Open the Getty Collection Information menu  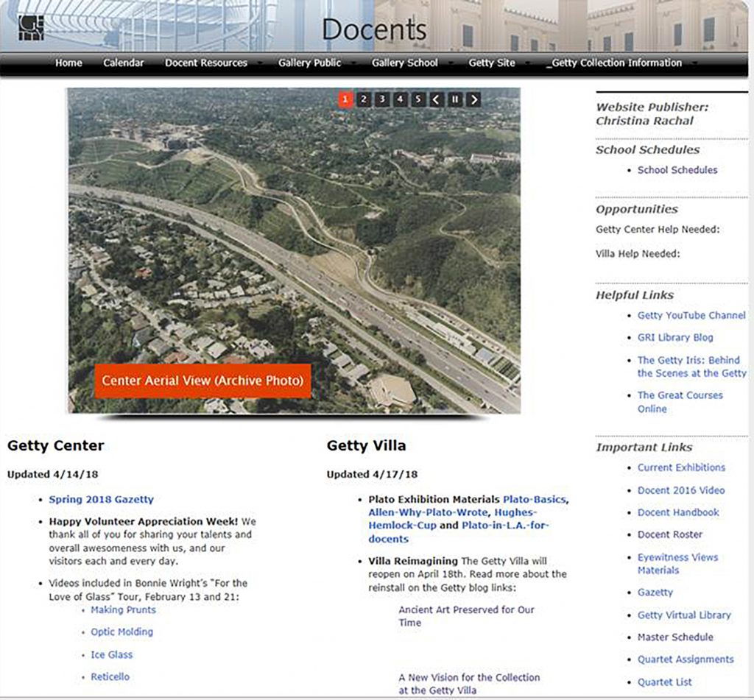click(x=614, y=63)
